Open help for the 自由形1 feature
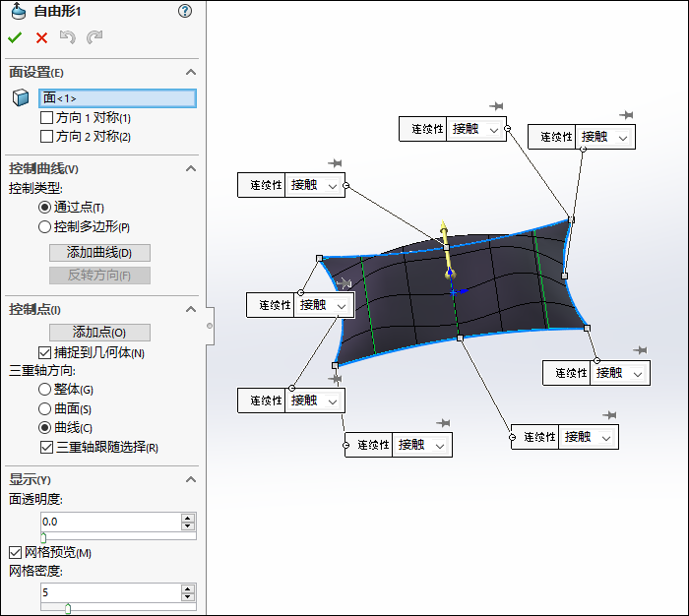The width and height of the screenshot is (689, 616). pos(185,11)
